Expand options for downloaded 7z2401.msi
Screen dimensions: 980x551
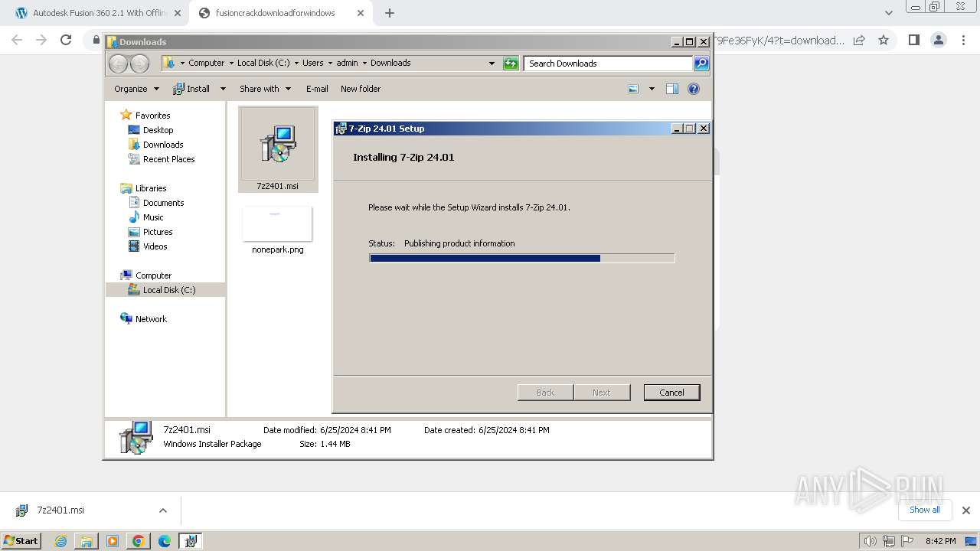tap(162, 510)
